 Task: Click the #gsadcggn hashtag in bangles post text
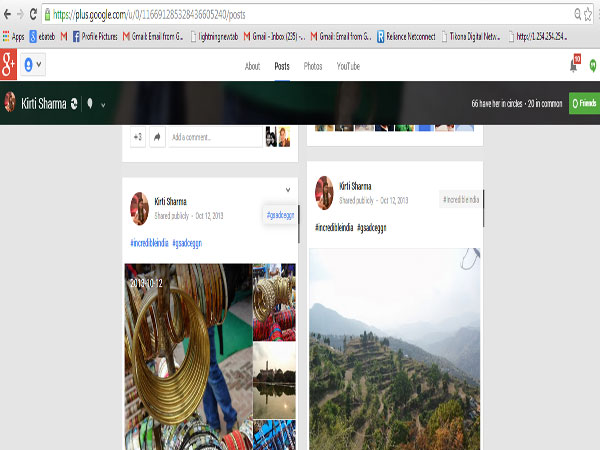click(x=187, y=243)
